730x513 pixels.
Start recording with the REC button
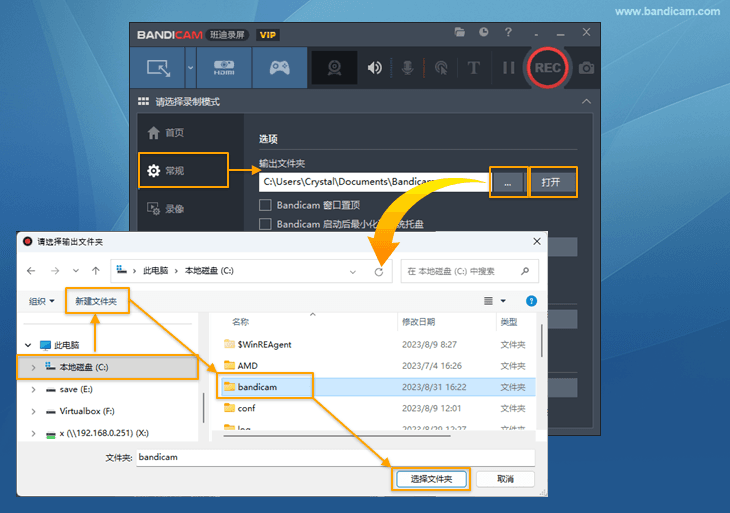548,68
